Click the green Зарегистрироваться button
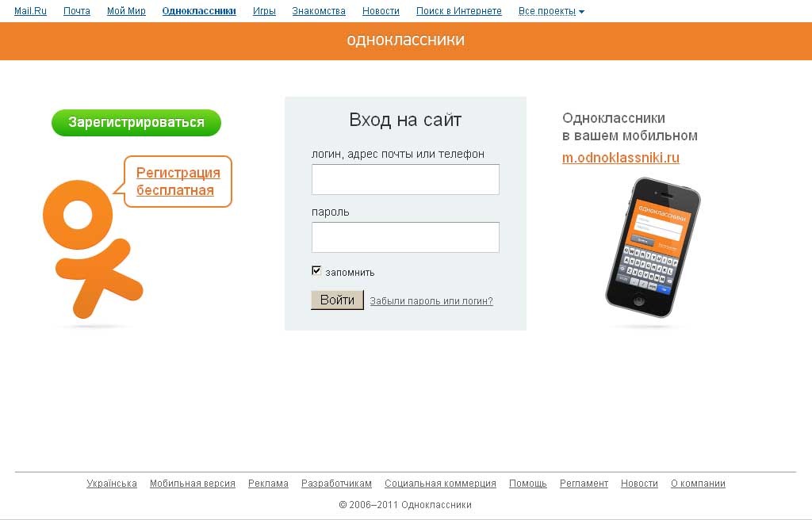Screen dimensions: 812x520 point(136,123)
